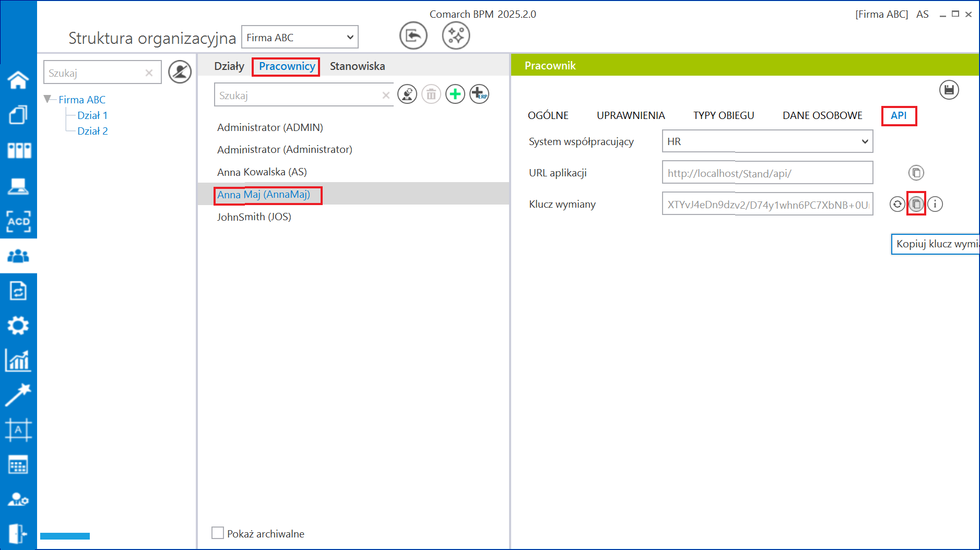Image resolution: width=980 pixels, height=550 pixels.
Task: Open the Home section in the sidebar
Action: (x=18, y=80)
